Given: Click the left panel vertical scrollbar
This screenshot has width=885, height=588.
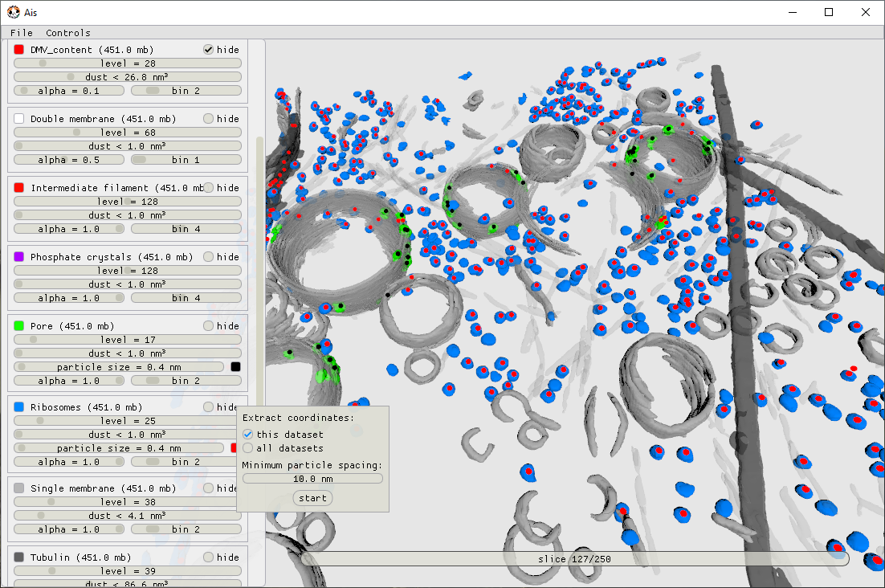Looking at the screenshot, I should tap(259, 271).
